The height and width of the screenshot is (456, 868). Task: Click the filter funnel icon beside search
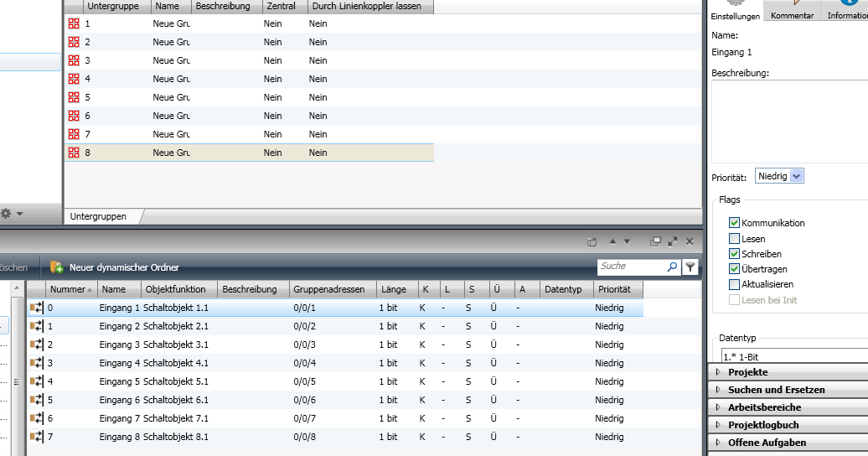690,267
